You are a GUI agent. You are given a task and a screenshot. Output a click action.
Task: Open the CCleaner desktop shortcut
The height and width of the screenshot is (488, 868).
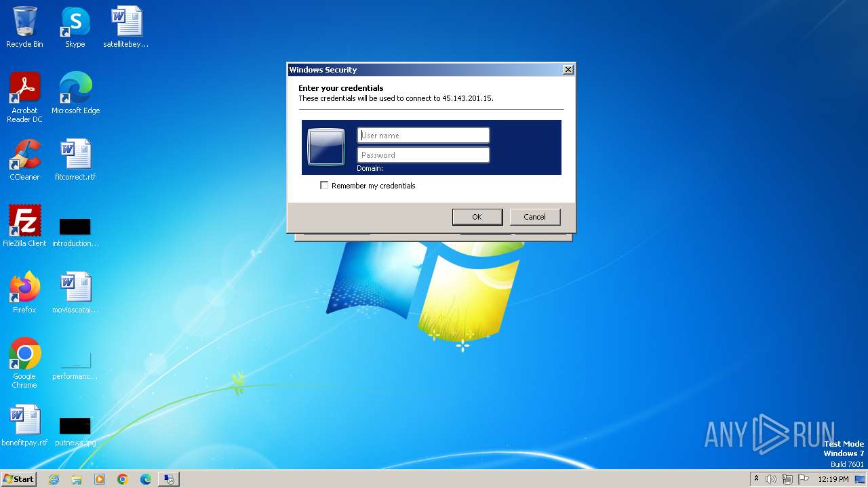click(24, 160)
